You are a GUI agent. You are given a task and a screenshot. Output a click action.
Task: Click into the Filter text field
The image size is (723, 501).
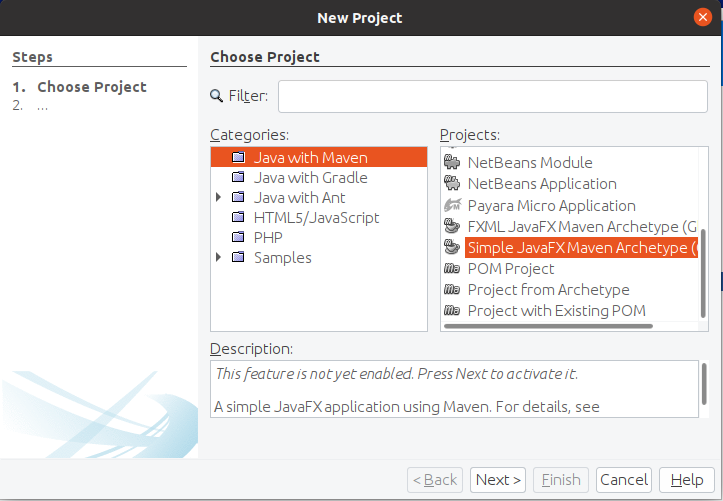tap(492, 96)
